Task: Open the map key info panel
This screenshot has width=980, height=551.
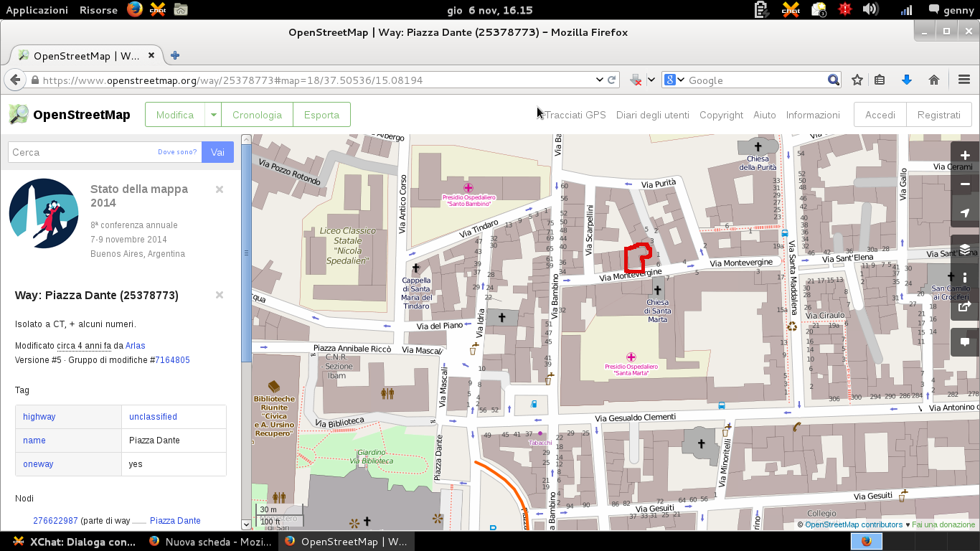Action: (965, 278)
